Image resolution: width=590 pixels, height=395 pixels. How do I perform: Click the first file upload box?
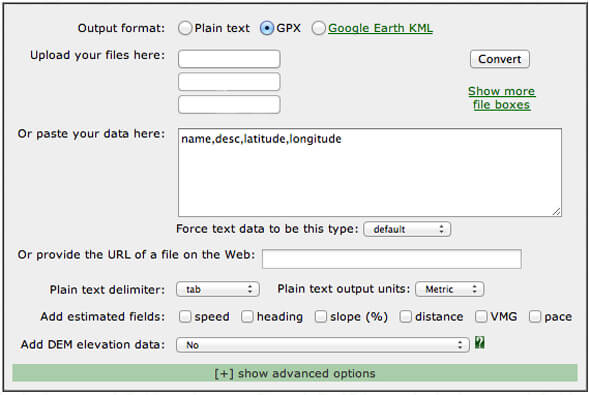[x=229, y=59]
